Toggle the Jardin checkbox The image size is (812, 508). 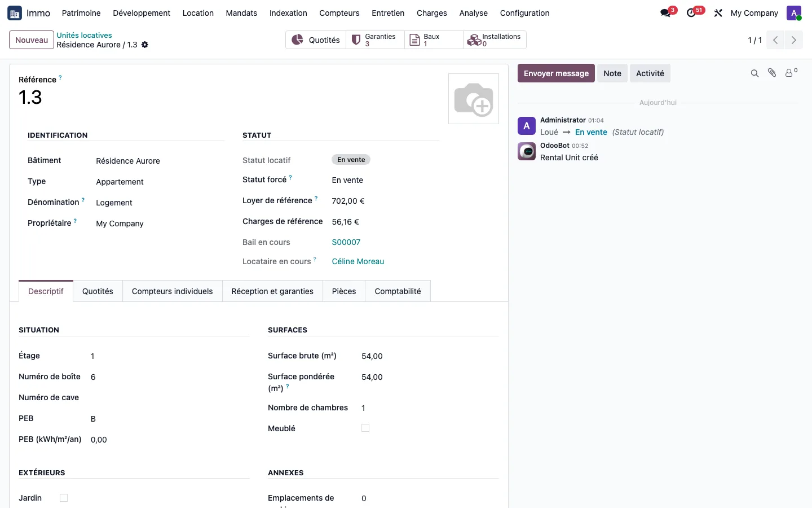[64, 498]
